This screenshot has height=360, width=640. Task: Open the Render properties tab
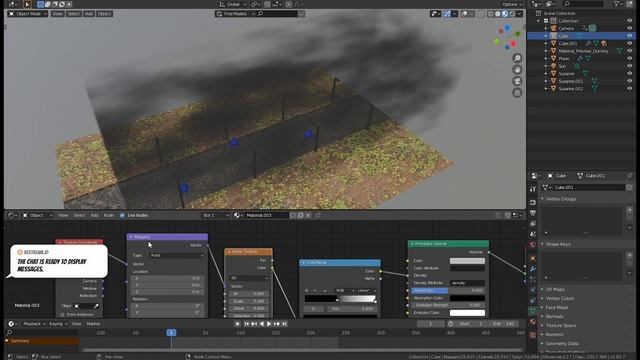533,202
